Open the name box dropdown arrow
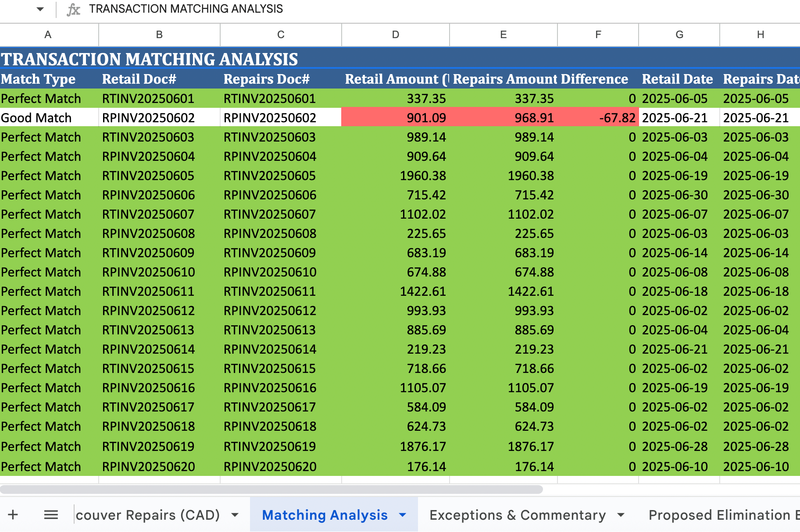Image resolution: width=800 pixels, height=532 pixels. (x=40, y=9)
